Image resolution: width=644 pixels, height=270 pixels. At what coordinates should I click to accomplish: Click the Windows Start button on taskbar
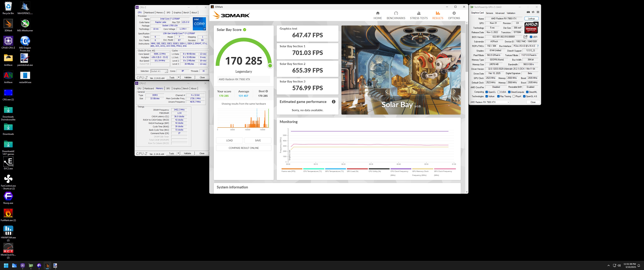click(x=6, y=265)
